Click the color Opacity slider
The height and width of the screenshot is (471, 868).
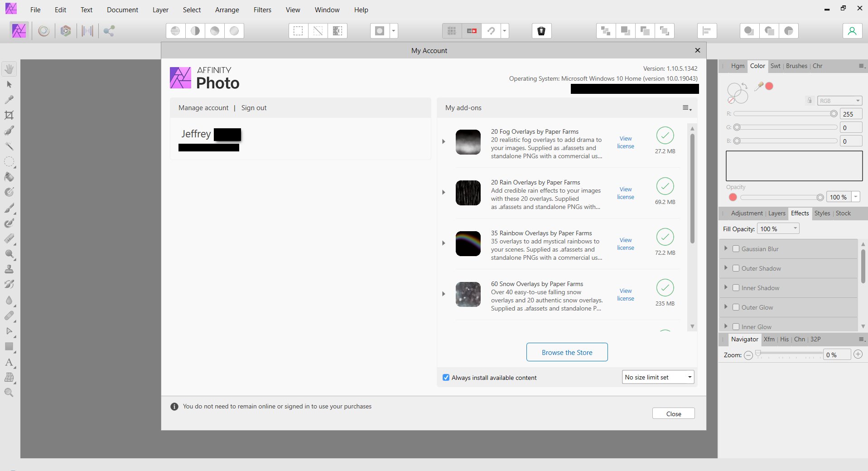(782, 197)
